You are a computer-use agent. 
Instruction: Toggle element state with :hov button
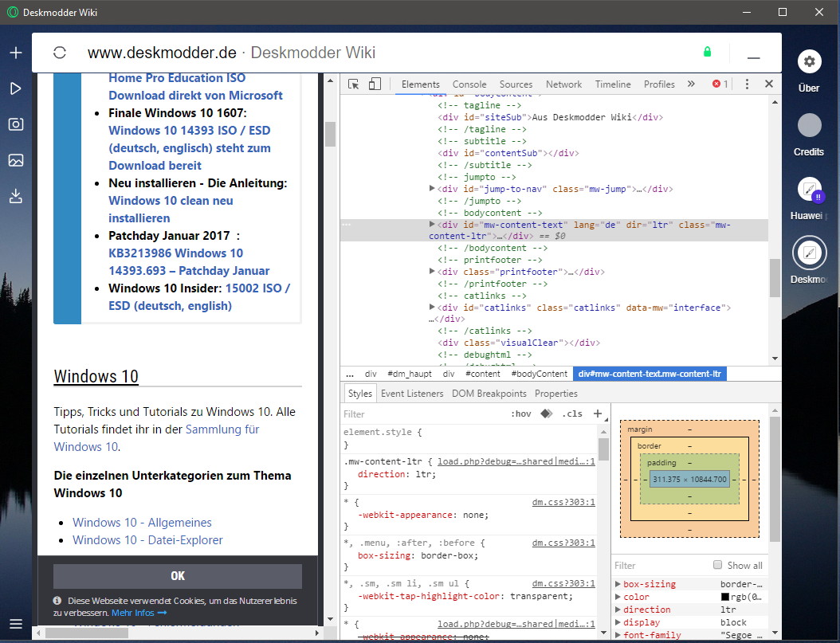pyautogui.click(x=520, y=414)
